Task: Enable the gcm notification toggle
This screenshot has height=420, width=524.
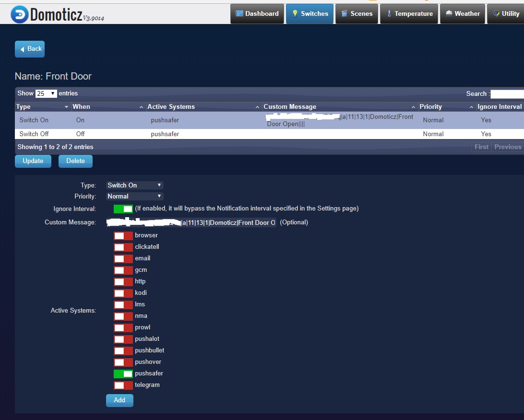Action: 123,270
